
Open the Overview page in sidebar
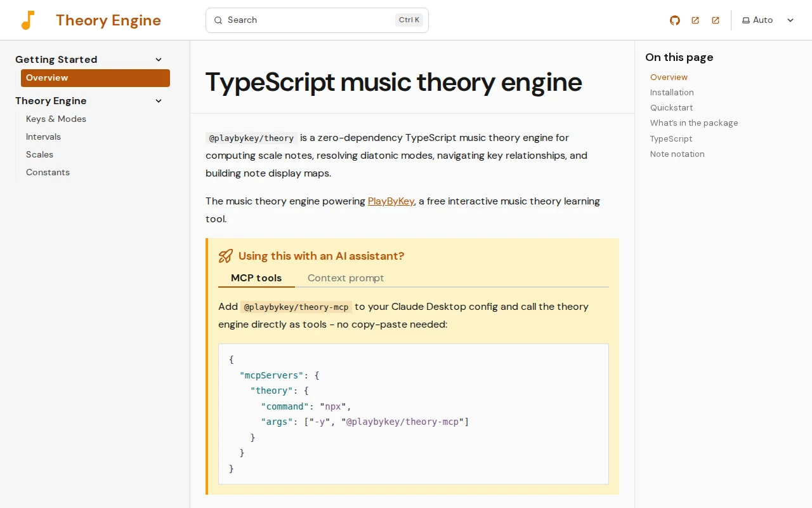point(95,78)
